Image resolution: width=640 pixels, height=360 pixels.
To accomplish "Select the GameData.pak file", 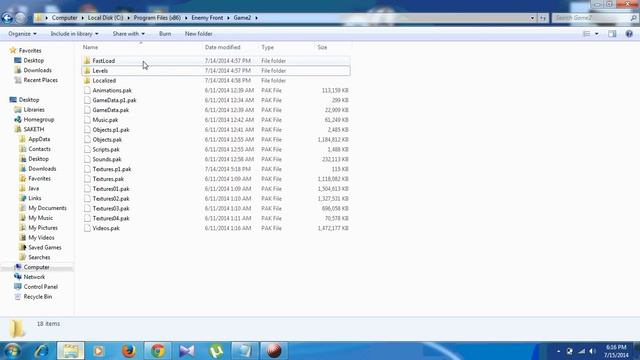I will pos(216,110).
